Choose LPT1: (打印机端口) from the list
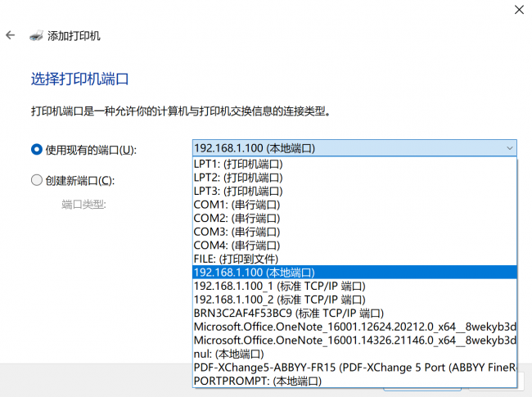This screenshot has width=532, height=397. click(354, 165)
